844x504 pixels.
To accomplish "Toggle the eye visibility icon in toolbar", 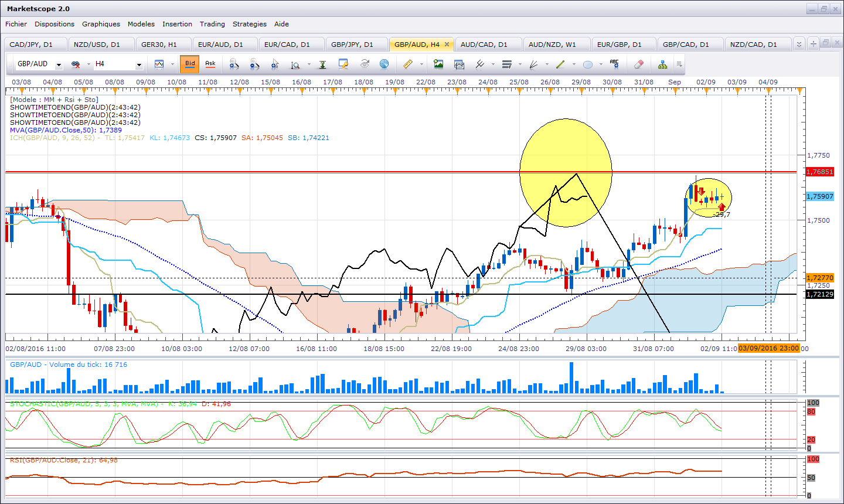I will [x=365, y=64].
